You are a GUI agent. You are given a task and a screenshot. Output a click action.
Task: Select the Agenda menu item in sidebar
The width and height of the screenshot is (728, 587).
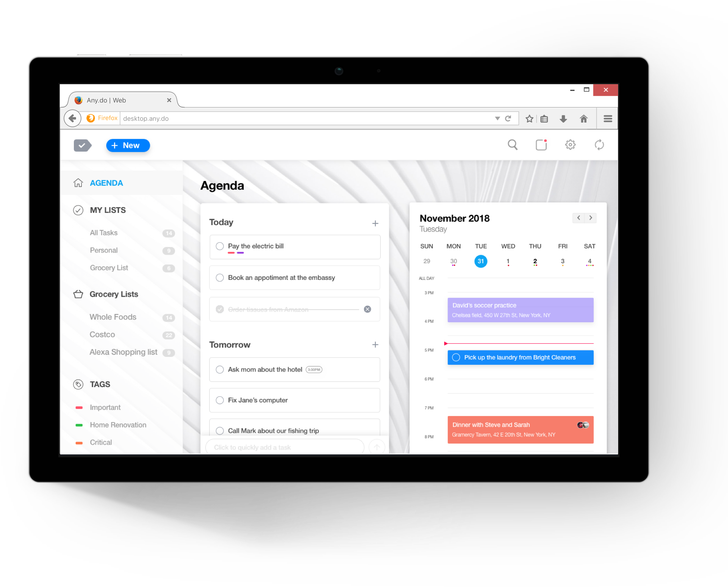click(106, 183)
